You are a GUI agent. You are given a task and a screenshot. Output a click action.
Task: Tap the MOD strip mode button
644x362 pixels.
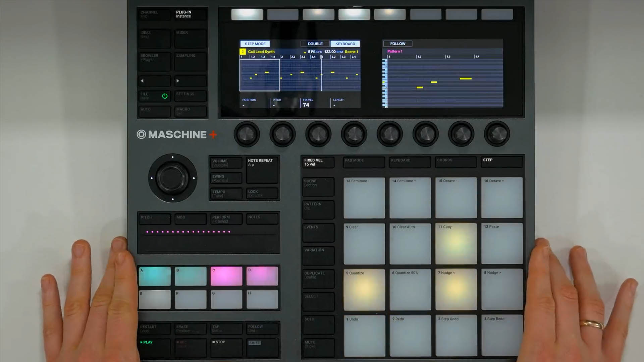(190, 219)
